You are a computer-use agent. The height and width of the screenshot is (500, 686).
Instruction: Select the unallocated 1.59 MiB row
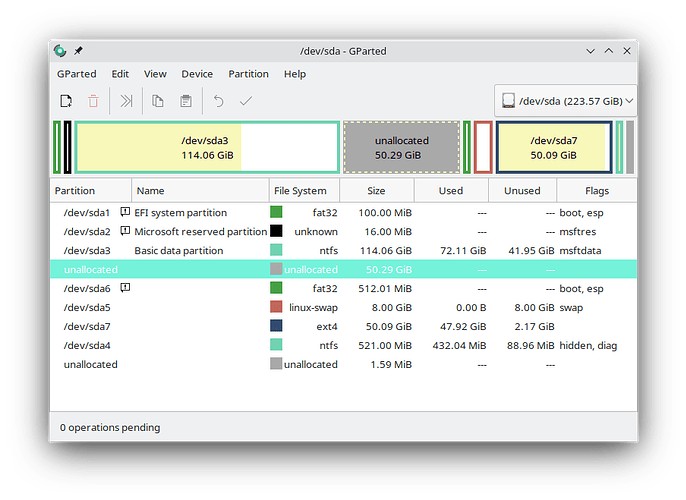tap(343, 364)
